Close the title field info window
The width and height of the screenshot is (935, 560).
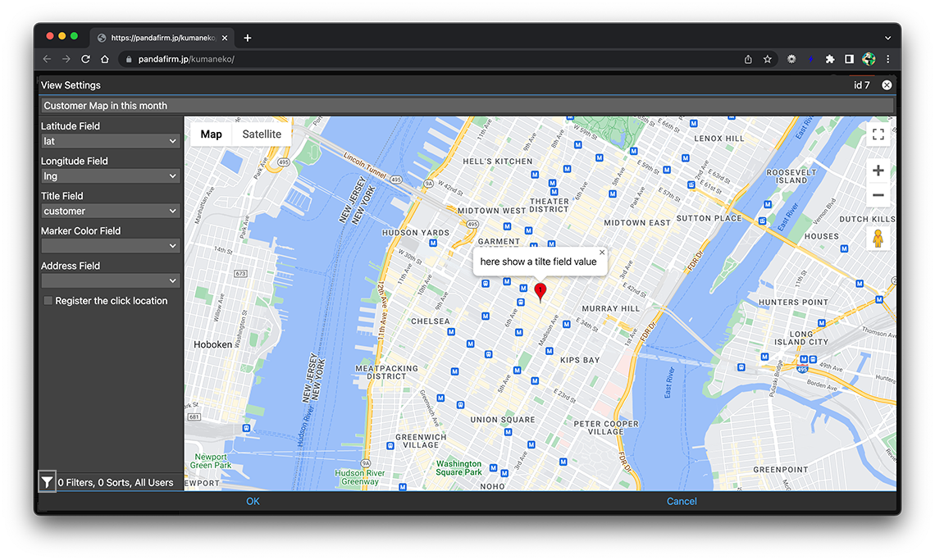(x=602, y=253)
